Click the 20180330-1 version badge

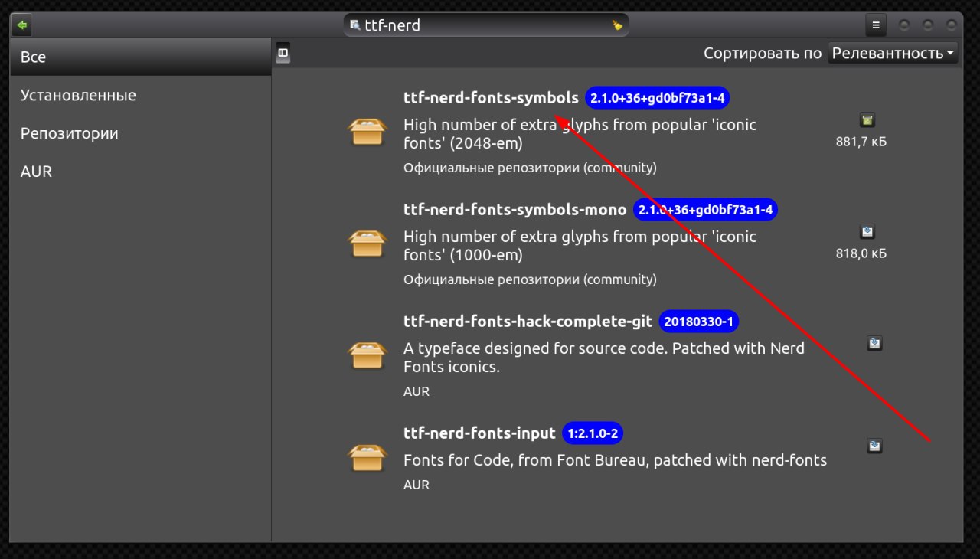[699, 322]
